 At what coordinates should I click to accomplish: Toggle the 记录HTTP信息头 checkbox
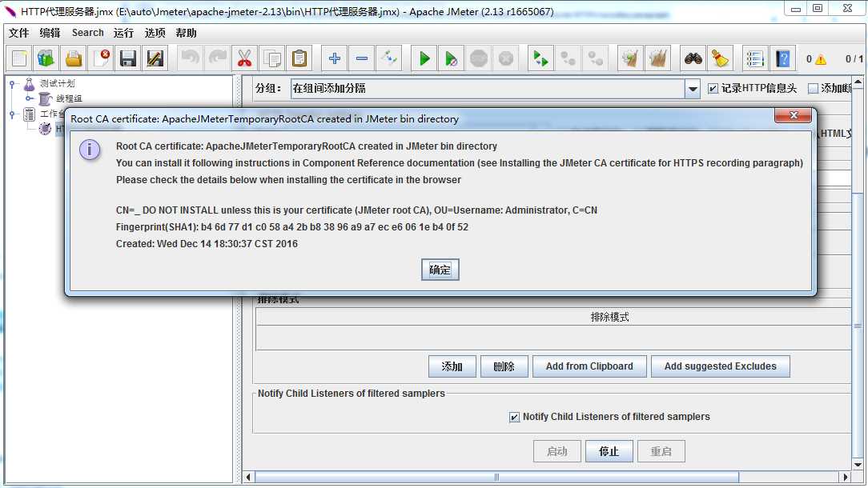713,89
